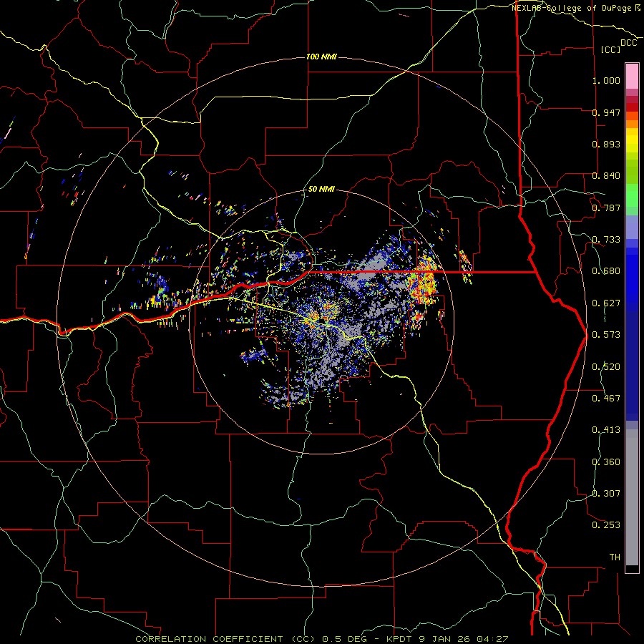Click the 0.467 legend value
The image size is (644, 644).
[x=606, y=399]
